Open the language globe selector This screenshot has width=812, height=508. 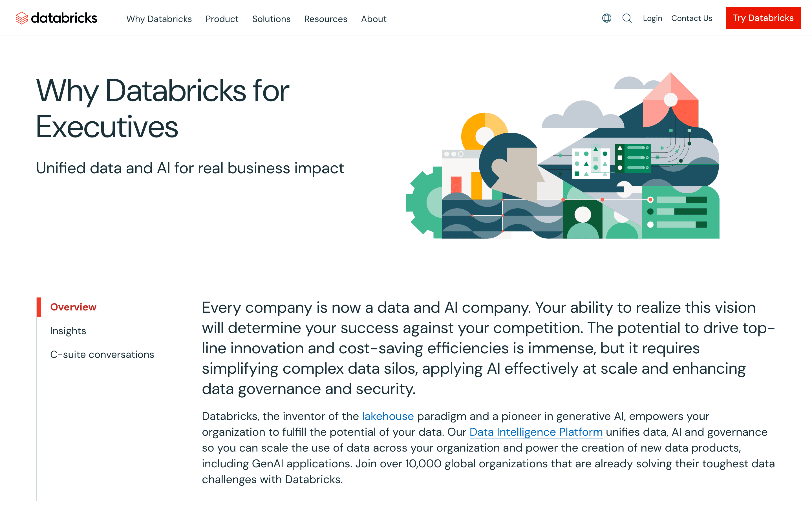point(606,18)
